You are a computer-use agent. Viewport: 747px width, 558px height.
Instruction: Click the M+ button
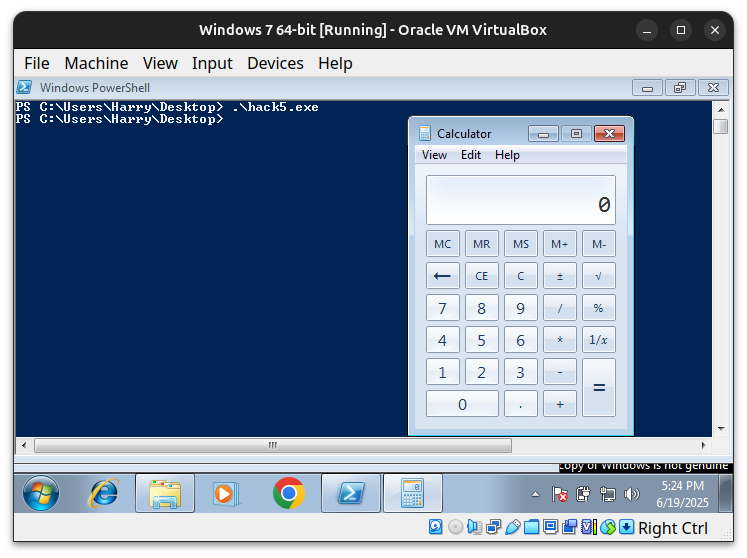tap(560, 244)
